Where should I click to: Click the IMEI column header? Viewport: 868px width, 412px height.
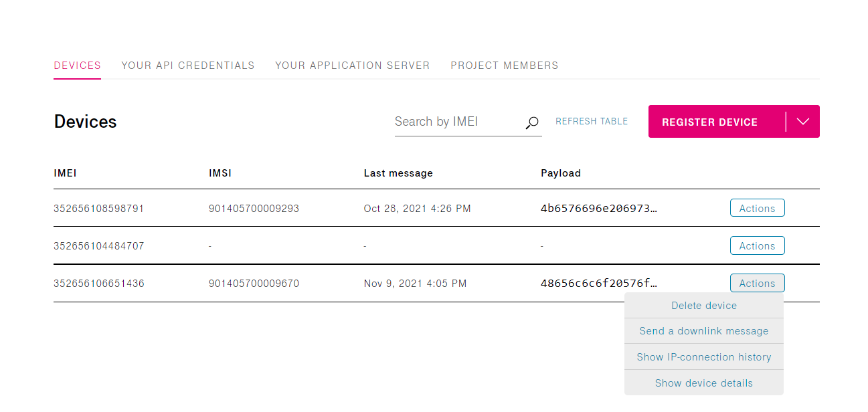pos(66,173)
